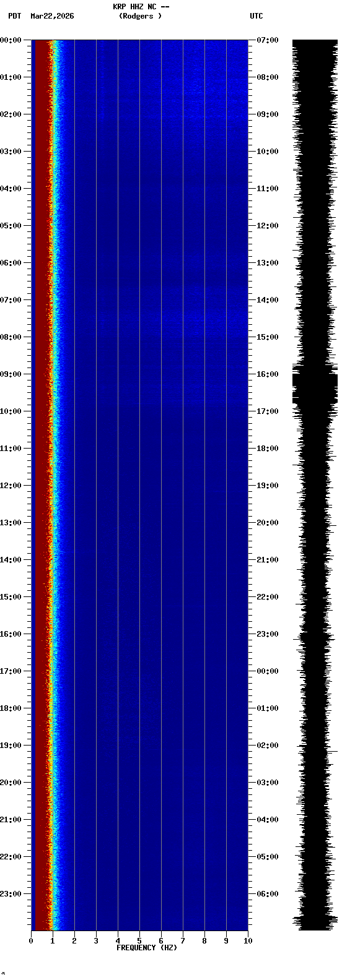The width and height of the screenshot is (342, 980).
Task: Click the UTC time label '02:00'
Action: (268, 746)
